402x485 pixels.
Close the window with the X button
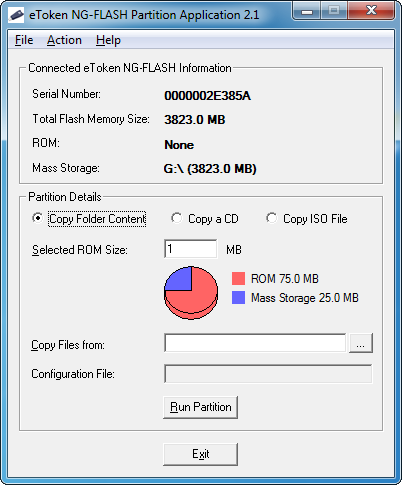coord(371,11)
